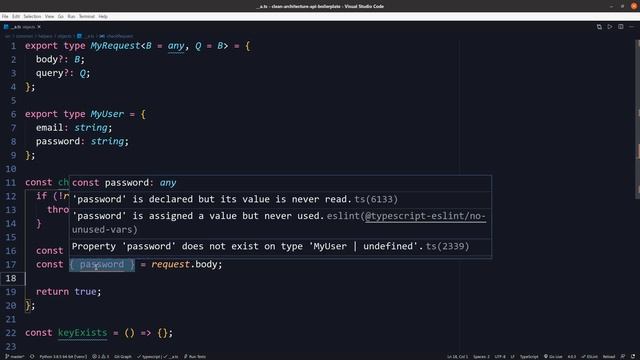This screenshot has width=640, height=360.
Task: Click the Ln 18, Col 1 cursor position
Action: 458,356
